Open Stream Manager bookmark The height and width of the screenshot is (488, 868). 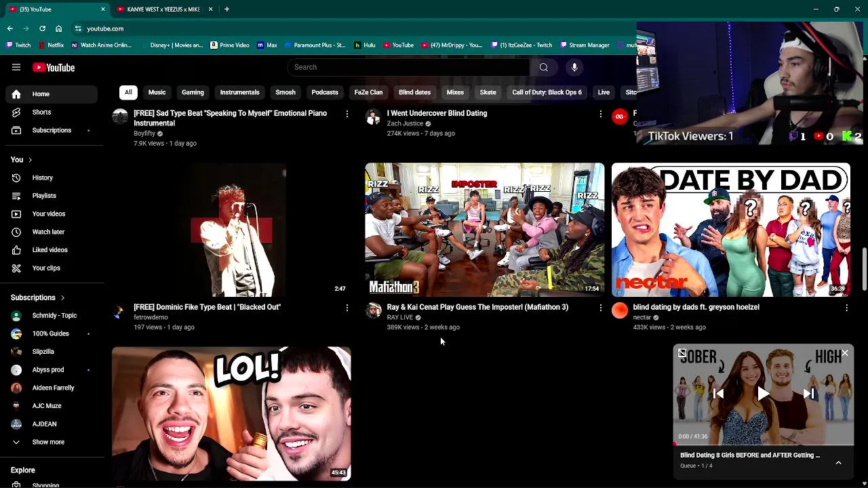coord(585,45)
